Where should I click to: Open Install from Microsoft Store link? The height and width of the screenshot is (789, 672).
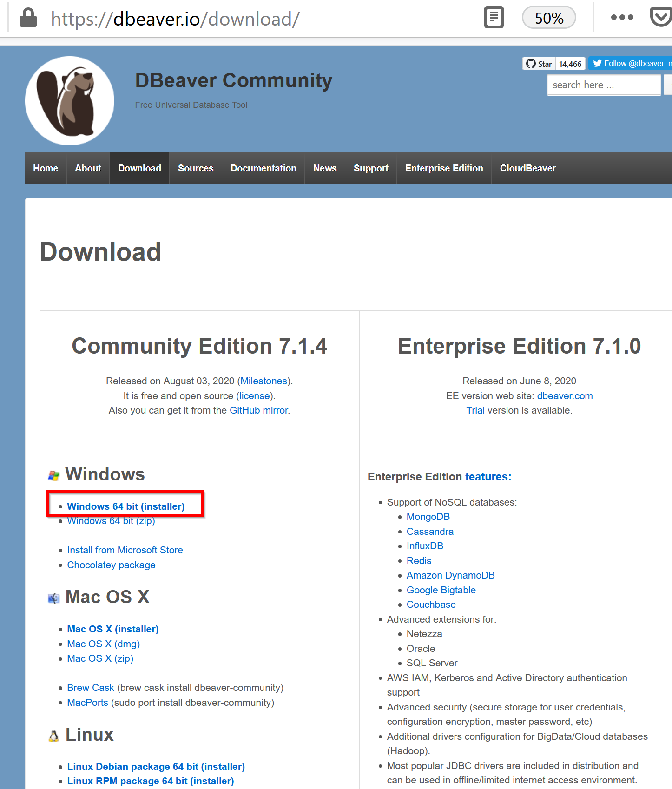tap(125, 550)
